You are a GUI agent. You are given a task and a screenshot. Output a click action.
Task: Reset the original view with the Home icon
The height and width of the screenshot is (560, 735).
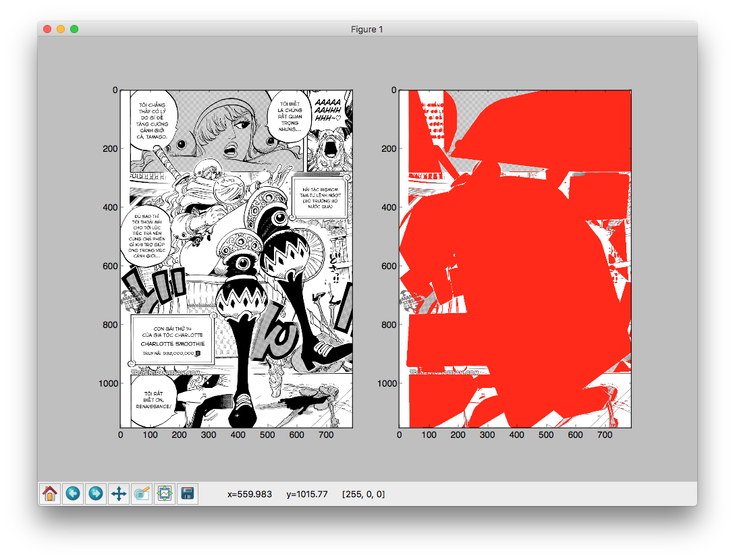coord(50,493)
